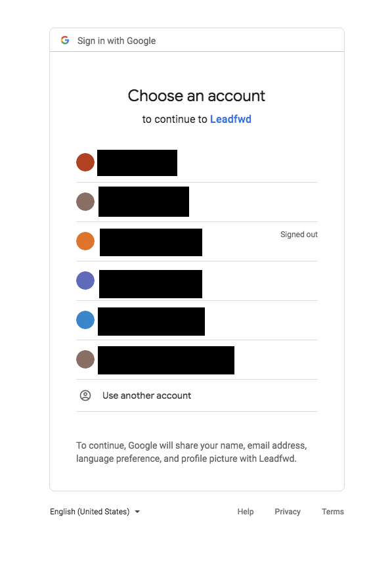
Task: Click the person icon beside Use another account
Action: pyautogui.click(x=85, y=395)
